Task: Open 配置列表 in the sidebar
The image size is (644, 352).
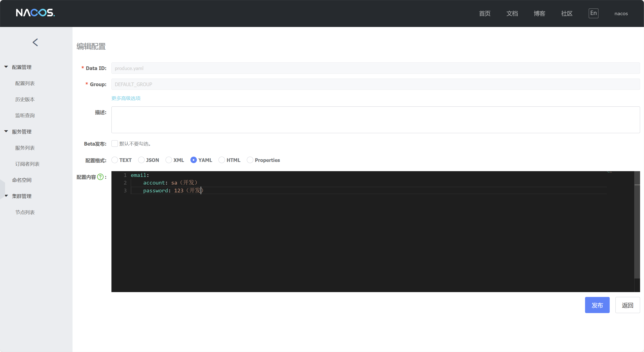Action: pos(25,83)
